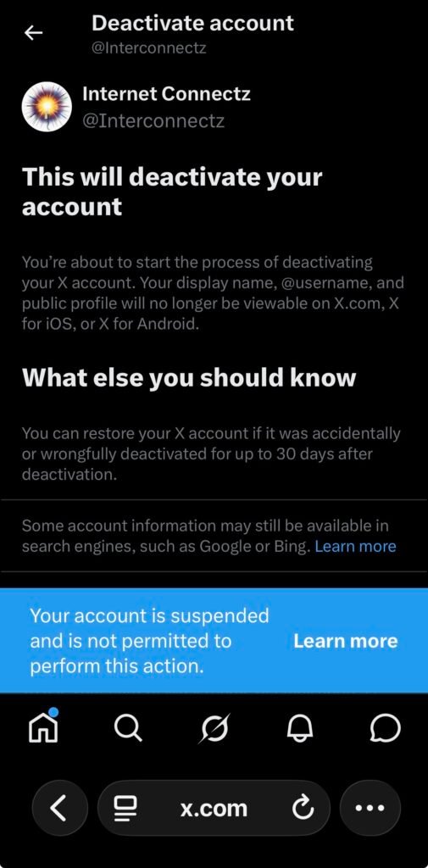Open the Search magnifier icon

(x=129, y=727)
